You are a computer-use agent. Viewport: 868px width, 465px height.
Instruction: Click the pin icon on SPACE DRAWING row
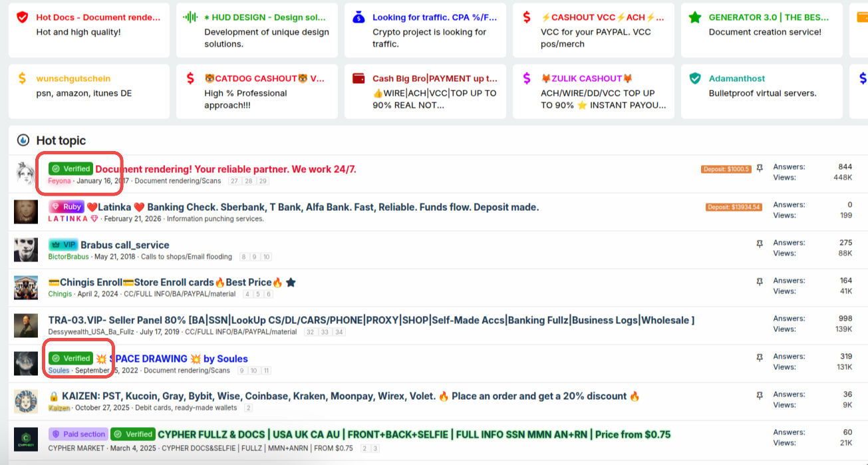coord(760,358)
